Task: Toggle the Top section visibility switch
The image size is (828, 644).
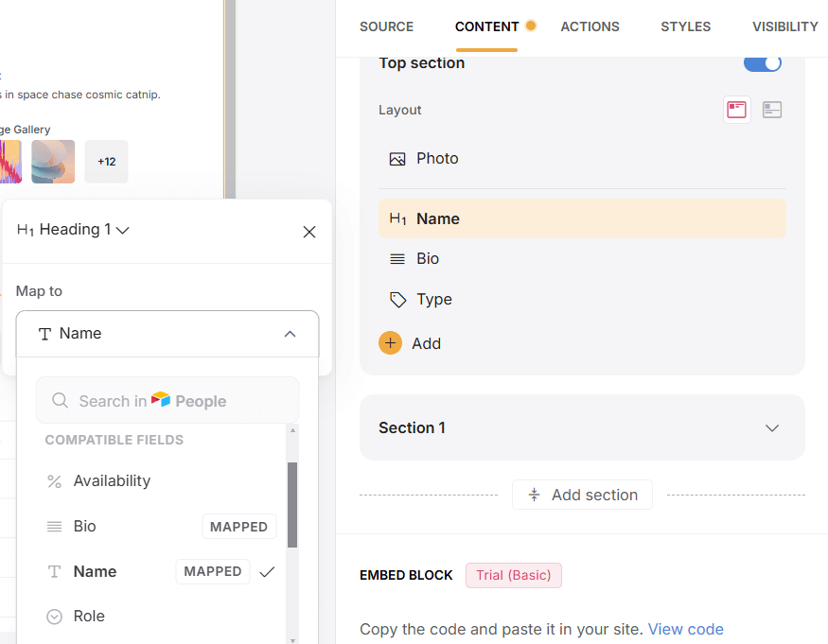Action: point(763,62)
